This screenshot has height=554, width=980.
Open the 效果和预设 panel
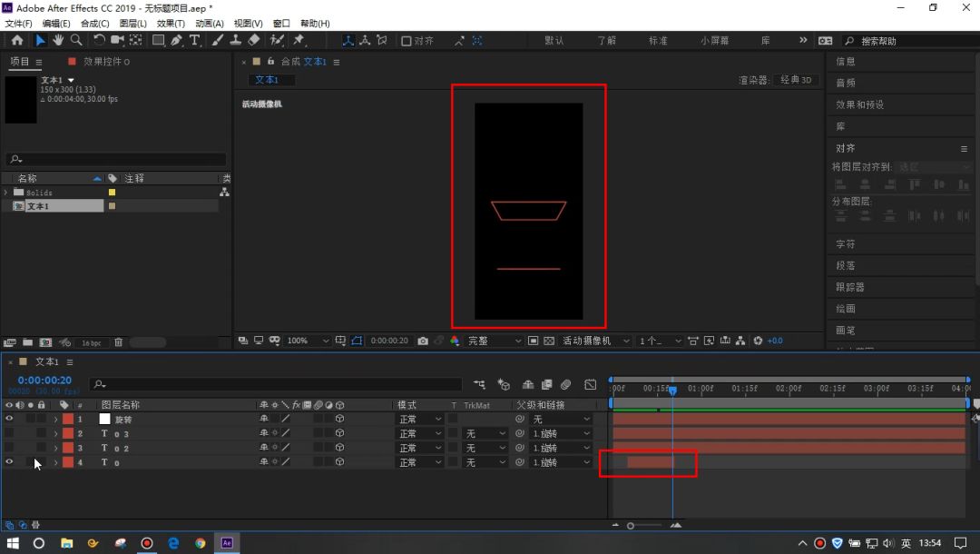[859, 104]
